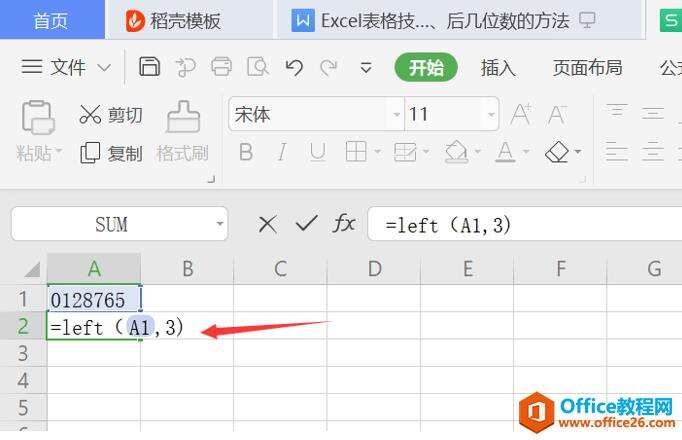Confirm formula with the check mark icon
Image resolution: width=682 pixels, height=440 pixels.
pos(306,224)
